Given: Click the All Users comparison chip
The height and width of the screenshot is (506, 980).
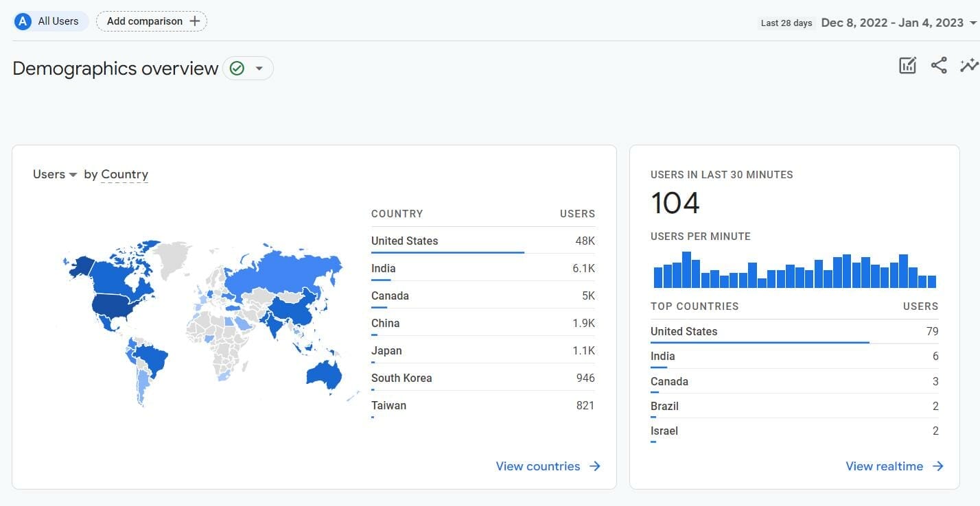Looking at the screenshot, I should click(51, 21).
